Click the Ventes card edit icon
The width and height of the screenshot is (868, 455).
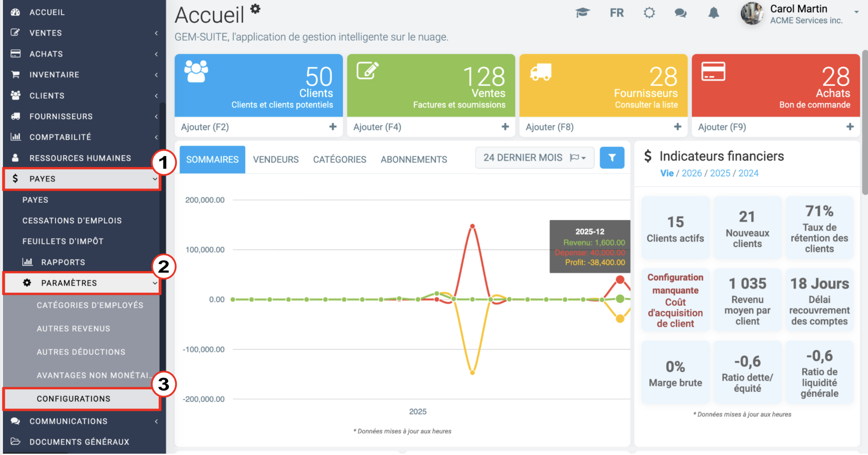click(x=368, y=71)
